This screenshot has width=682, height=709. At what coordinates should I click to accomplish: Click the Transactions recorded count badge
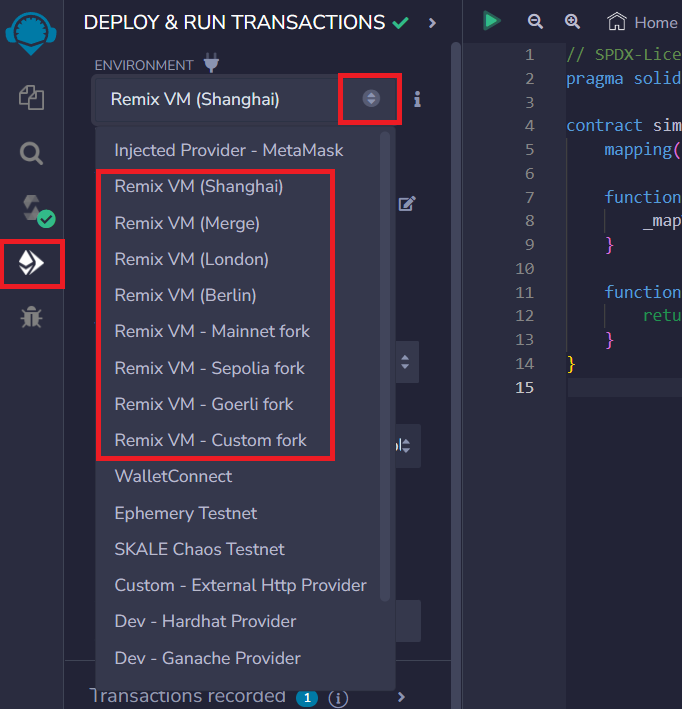(x=307, y=699)
